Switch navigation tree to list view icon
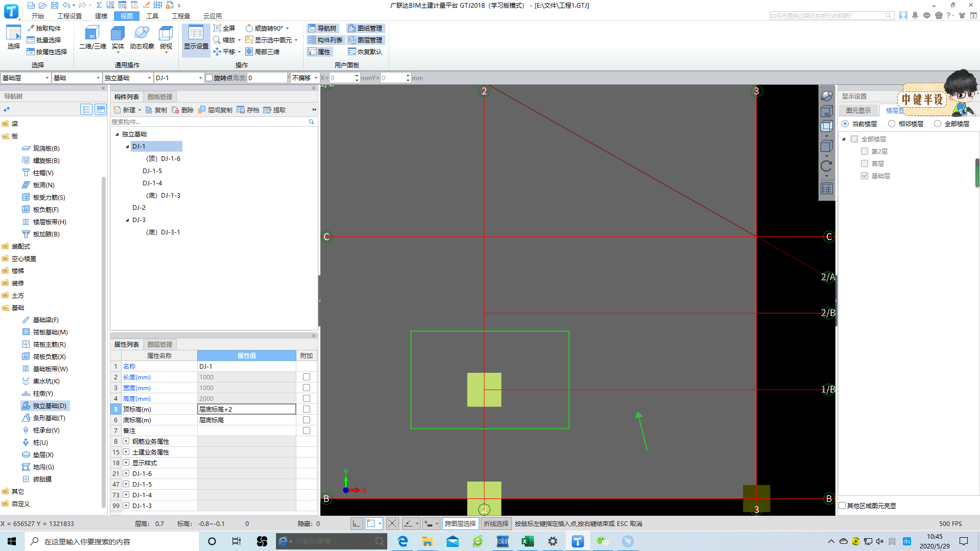This screenshot has width=980, height=551. 86,109
